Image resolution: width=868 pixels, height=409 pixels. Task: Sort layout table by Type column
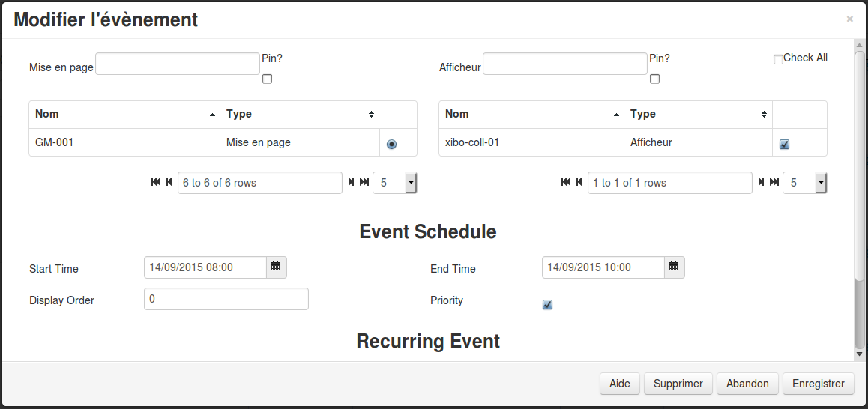(x=300, y=114)
